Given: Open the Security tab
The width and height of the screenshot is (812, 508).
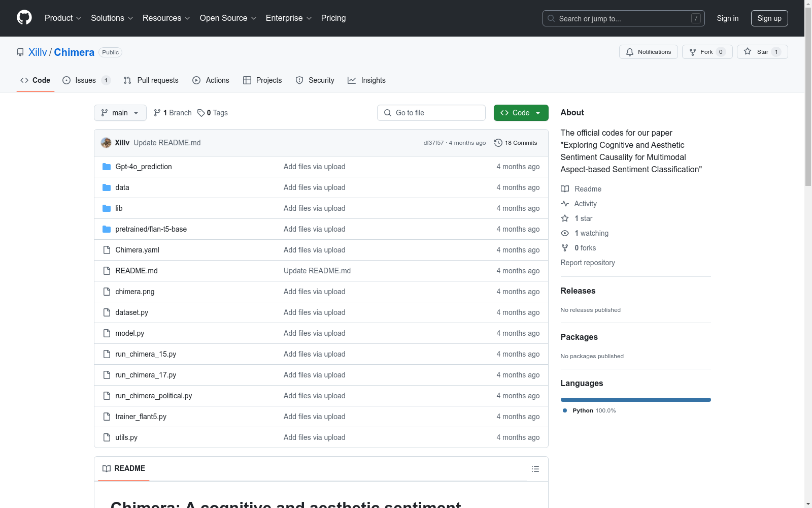Looking at the screenshot, I should (315, 80).
